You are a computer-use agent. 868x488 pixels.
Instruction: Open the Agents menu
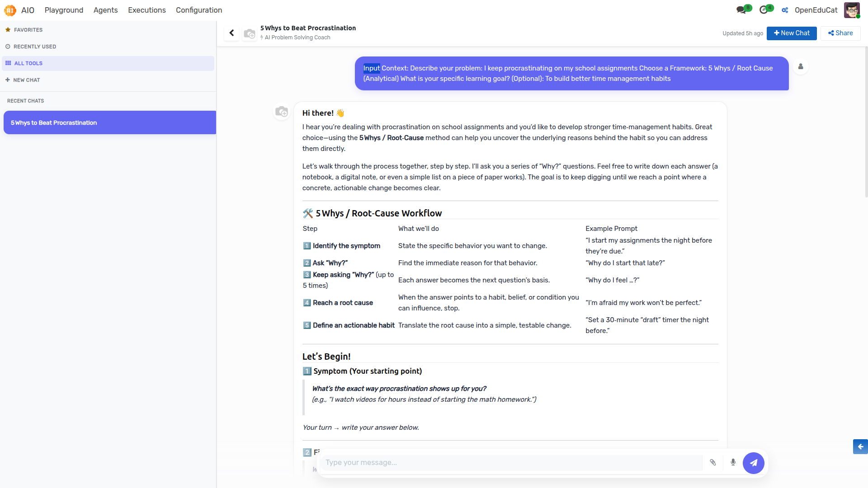(x=105, y=10)
